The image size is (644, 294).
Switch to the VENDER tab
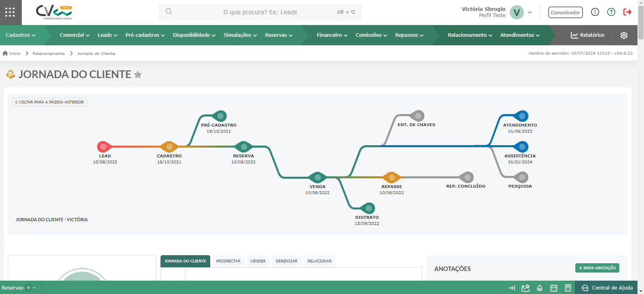coord(258,261)
